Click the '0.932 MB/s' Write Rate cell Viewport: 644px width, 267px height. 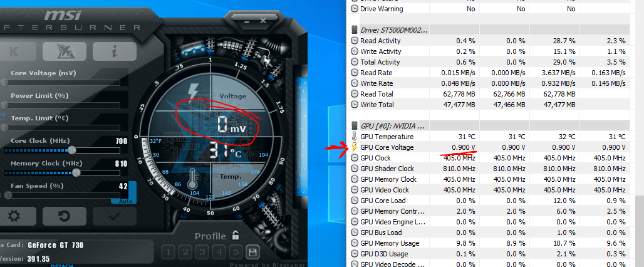pos(558,83)
